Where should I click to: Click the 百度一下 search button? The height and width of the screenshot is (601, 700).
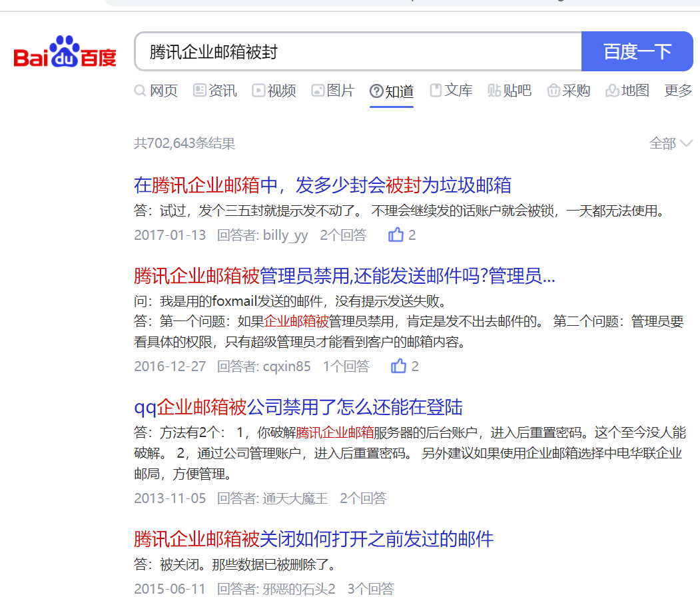[x=637, y=51]
